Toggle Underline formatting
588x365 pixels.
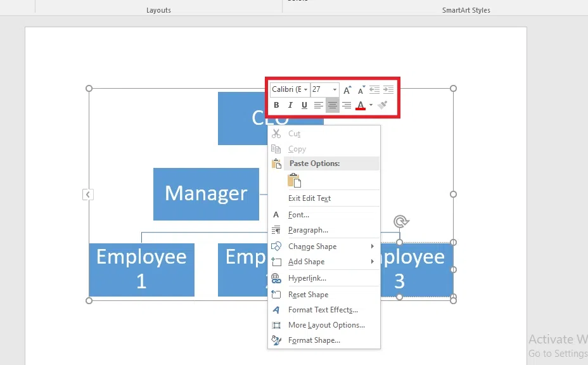pyautogui.click(x=304, y=105)
